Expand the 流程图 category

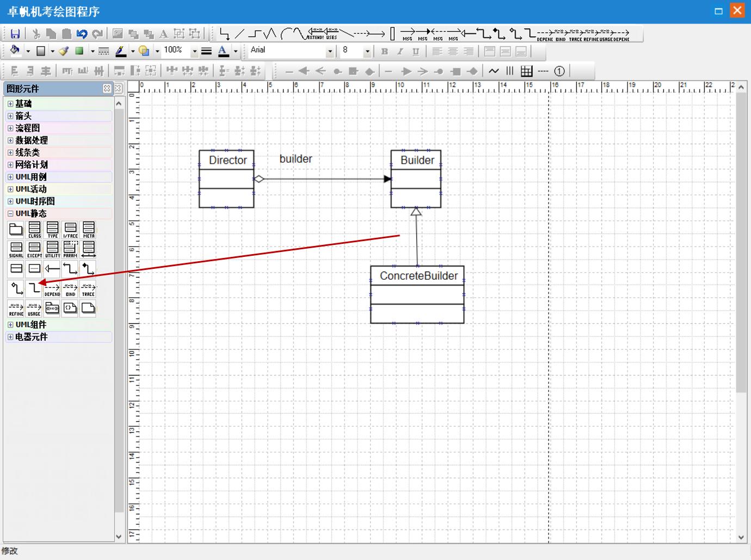coord(10,128)
